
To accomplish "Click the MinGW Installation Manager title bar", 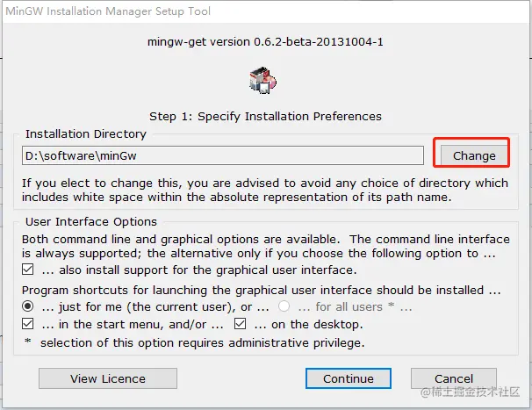I will 266,11.
